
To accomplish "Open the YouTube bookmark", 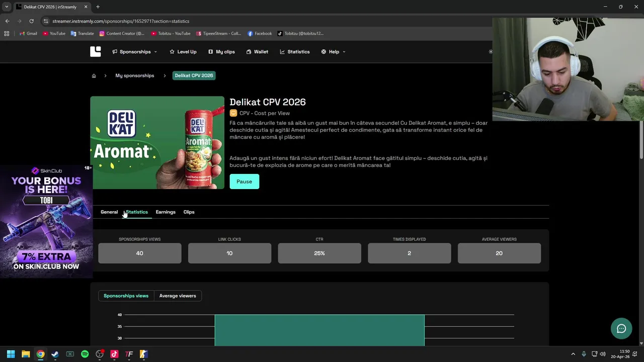I will point(54,34).
